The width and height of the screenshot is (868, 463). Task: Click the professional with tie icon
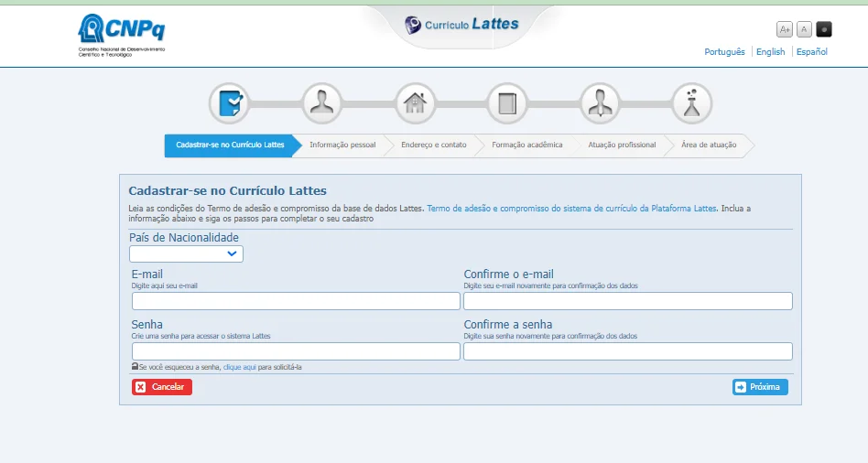click(600, 102)
